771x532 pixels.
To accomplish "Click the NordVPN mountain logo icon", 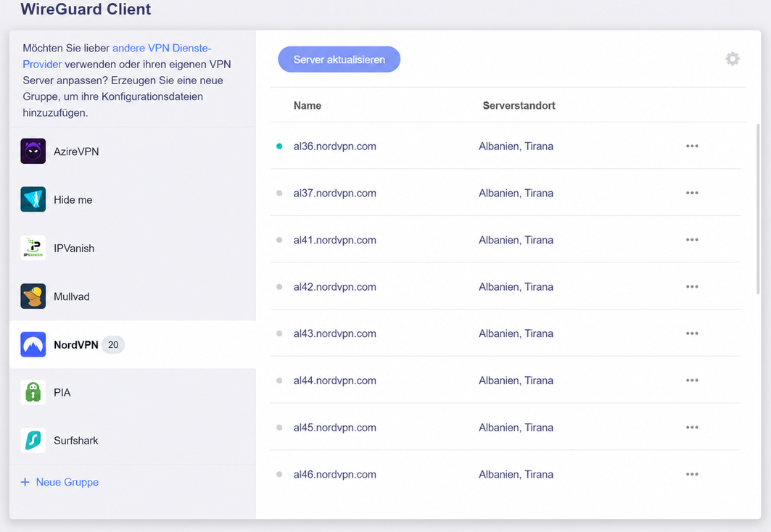I will coord(33,344).
